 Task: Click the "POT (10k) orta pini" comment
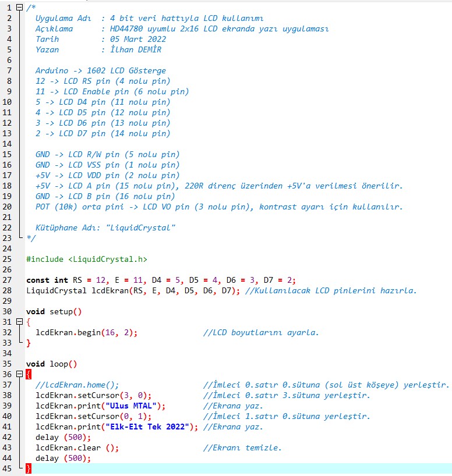[80, 207]
